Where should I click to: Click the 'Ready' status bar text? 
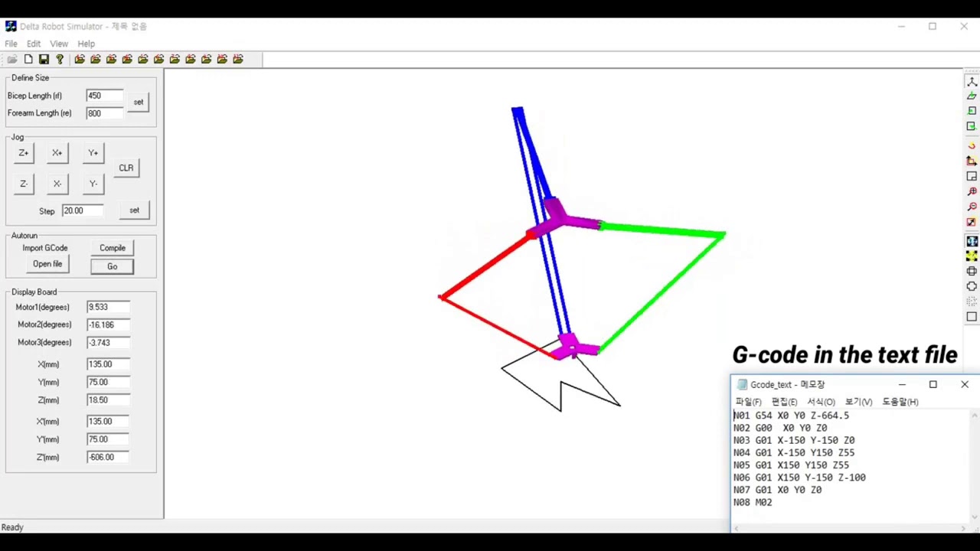tap(12, 527)
